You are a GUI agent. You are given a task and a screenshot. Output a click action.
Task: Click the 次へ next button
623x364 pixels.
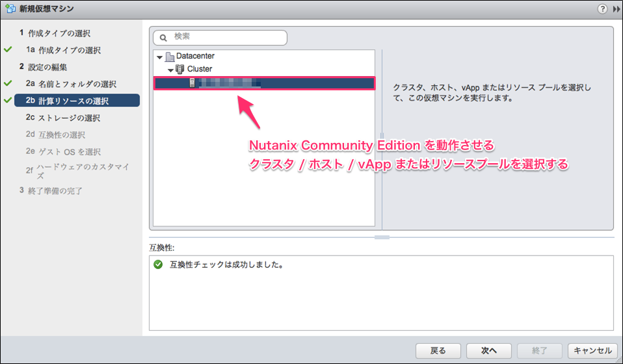[488, 351]
